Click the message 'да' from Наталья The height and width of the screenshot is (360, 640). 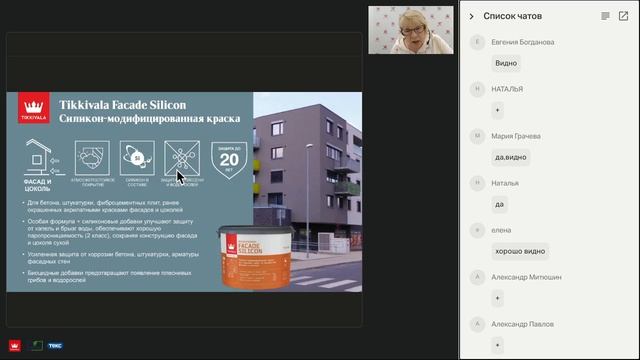[499, 204]
